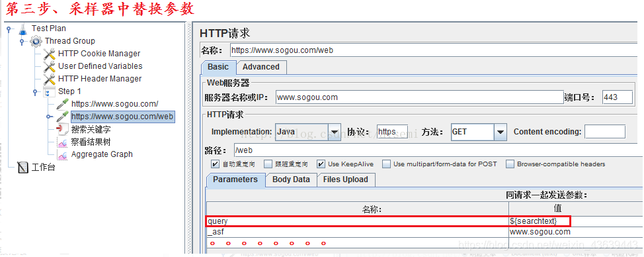This screenshot has width=644, height=257.
Task: Click the Step 1 controller icon
Action: coord(50,91)
